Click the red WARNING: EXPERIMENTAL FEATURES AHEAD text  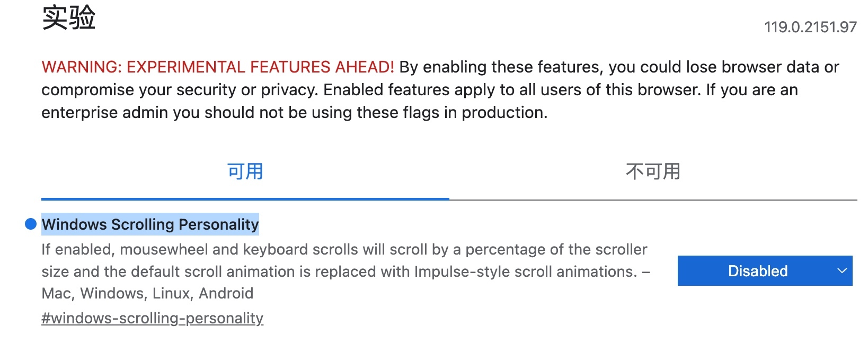[x=218, y=67]
